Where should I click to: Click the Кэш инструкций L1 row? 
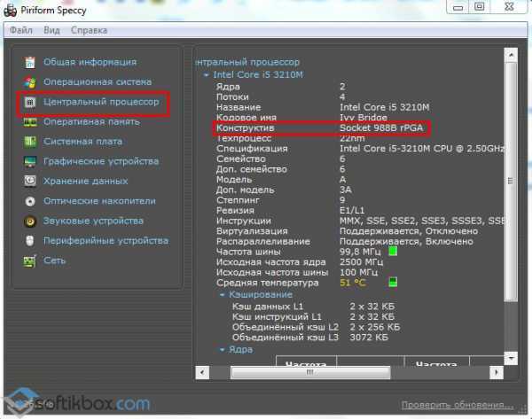[313, 317]
